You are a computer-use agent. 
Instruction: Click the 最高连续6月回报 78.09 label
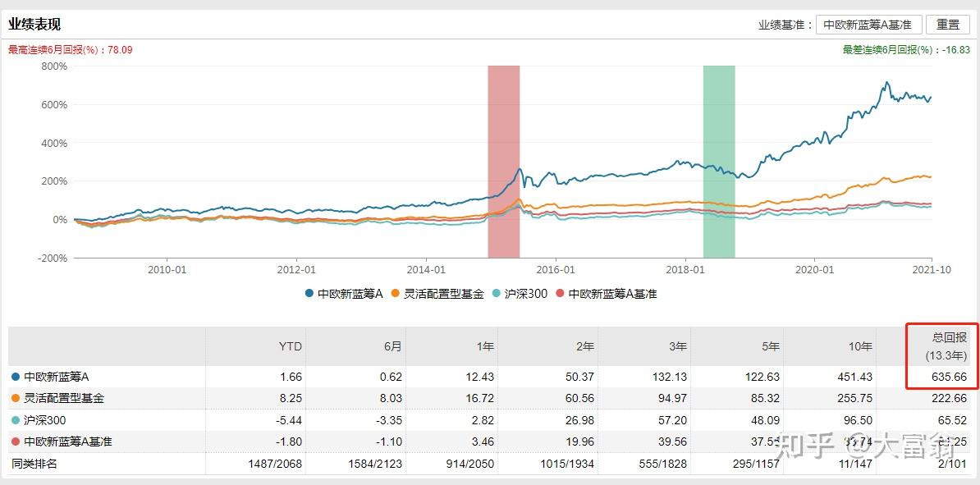pos(71,50)
